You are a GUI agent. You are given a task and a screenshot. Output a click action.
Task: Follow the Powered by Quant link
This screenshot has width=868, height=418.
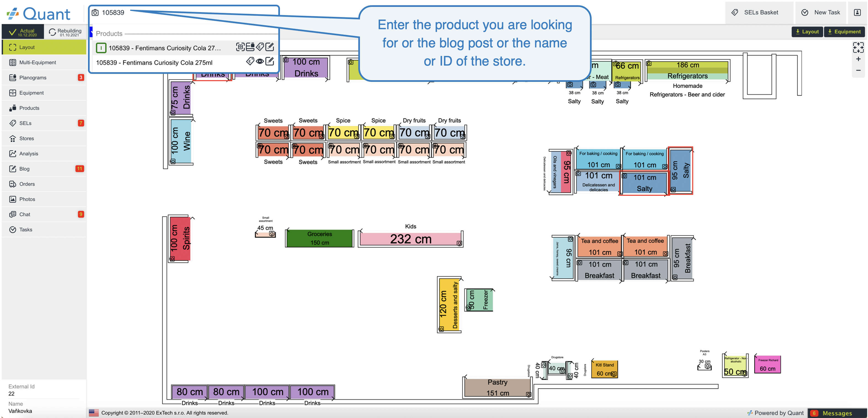[775, 413]
